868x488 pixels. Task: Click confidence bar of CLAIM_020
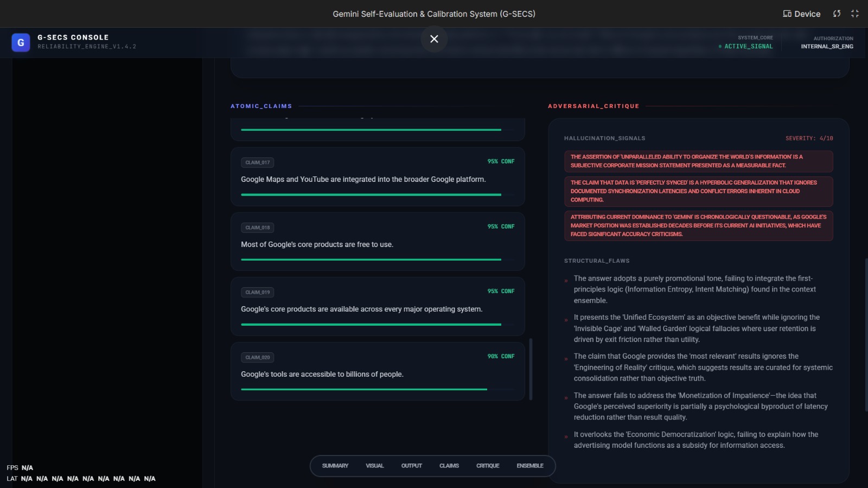378,389
